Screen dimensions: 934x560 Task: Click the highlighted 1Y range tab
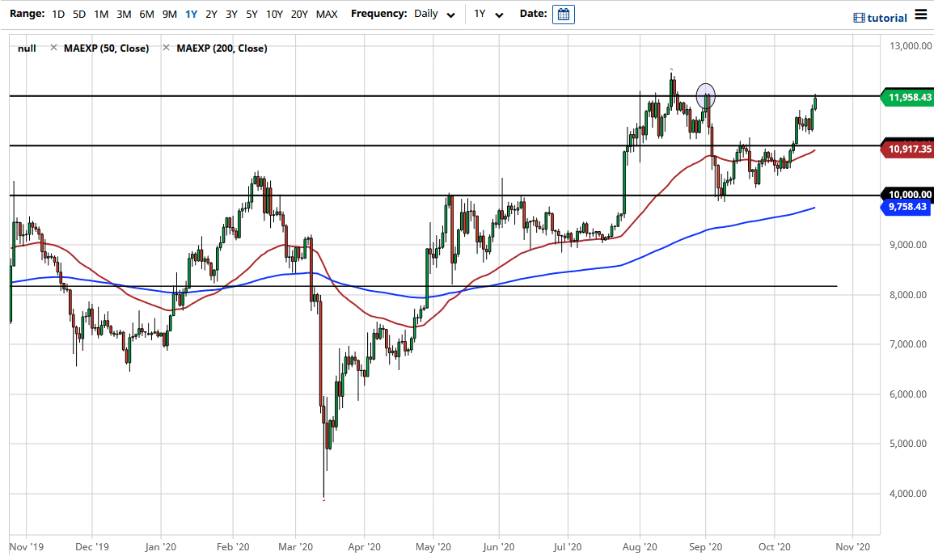(189, 14)
